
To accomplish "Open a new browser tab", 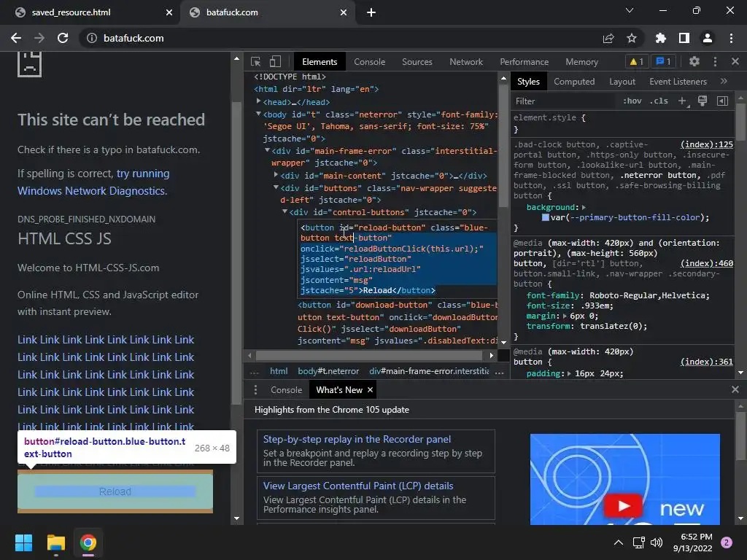I will point(371,12).
